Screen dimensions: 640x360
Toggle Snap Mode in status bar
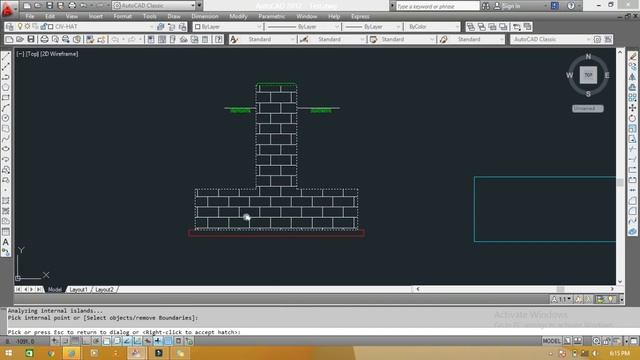pyautogui.click(x=65, y=341)
